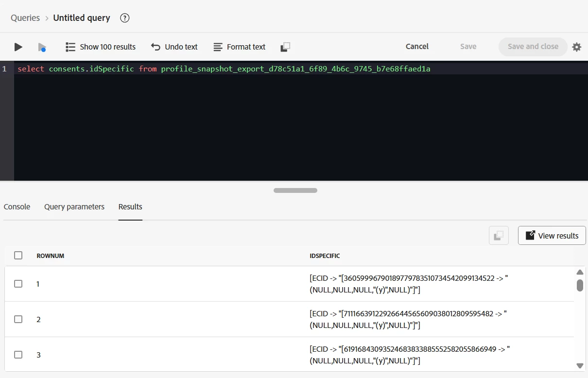This screenshot has width=588, height=378.
Task: Run selected query with dotted play icon
Action: [x=42, y=47]
